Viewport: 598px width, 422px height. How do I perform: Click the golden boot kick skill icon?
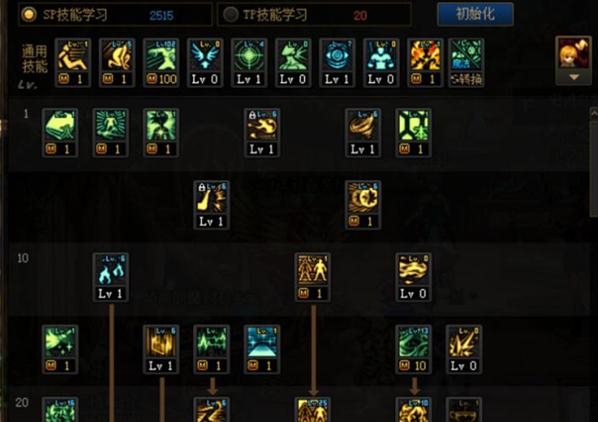pos(211,205)
